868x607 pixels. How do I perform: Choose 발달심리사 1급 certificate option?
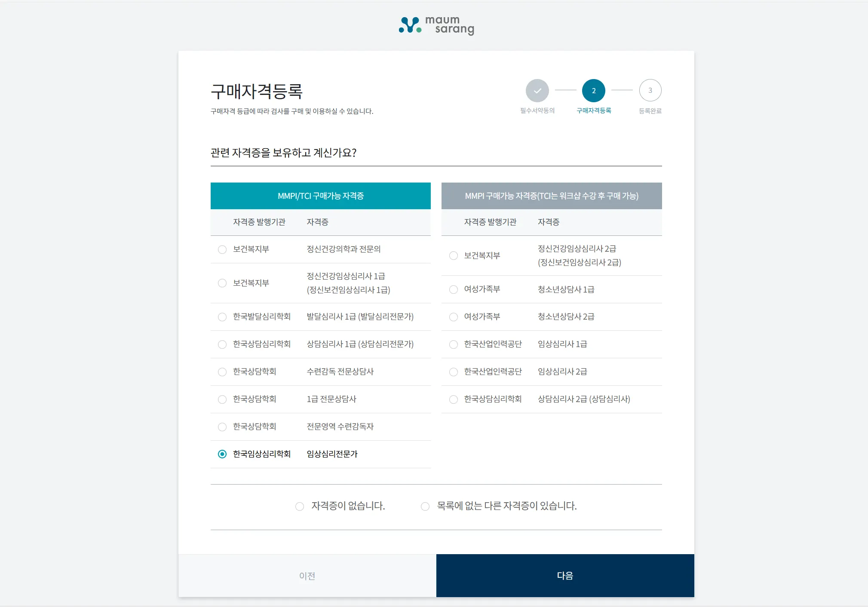click(x=222, y=317)
